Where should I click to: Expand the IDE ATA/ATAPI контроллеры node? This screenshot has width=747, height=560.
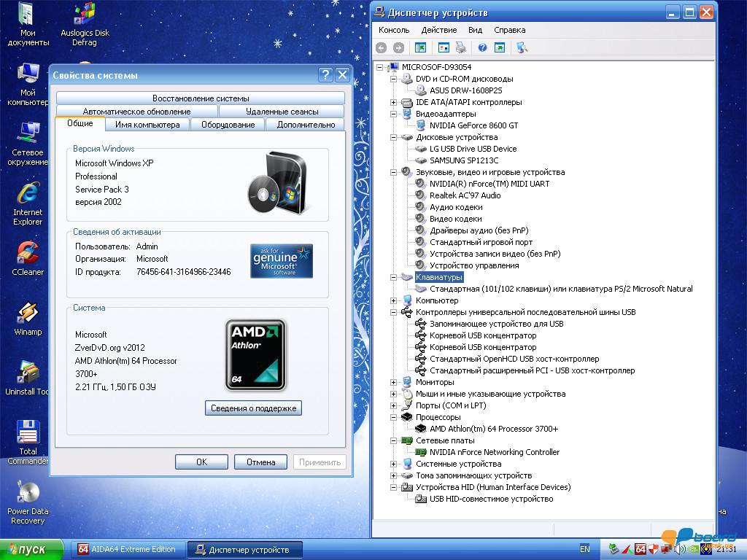tap(394, 102)
